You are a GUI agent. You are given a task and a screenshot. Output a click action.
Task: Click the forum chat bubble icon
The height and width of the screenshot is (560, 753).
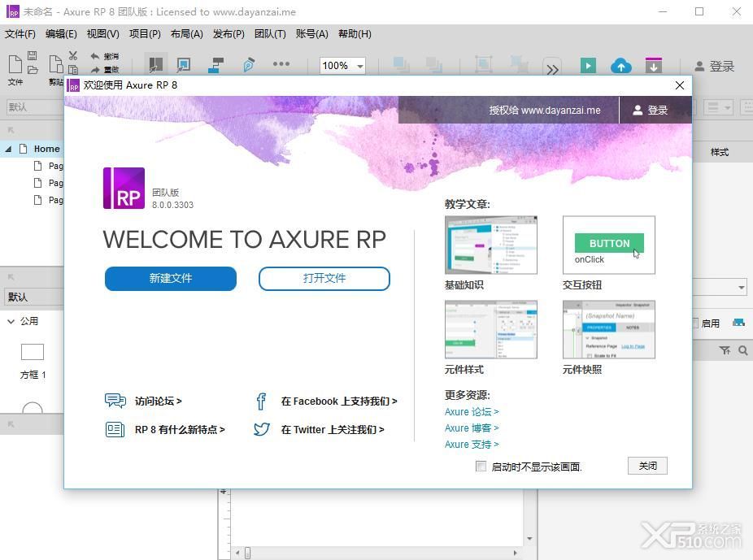pos(115,401)
